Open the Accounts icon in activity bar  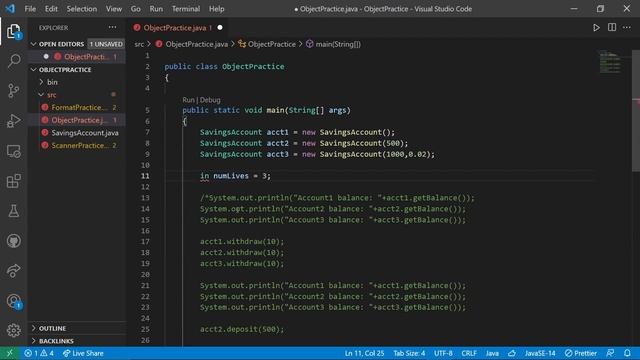click(x=13, y=301)
